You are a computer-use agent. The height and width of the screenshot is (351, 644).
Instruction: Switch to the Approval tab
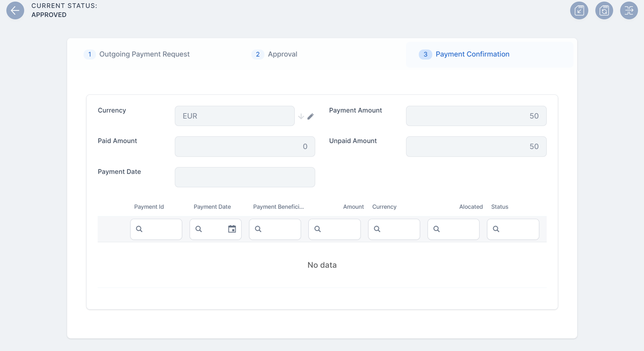pyautogui.click(x=282, y=54)
